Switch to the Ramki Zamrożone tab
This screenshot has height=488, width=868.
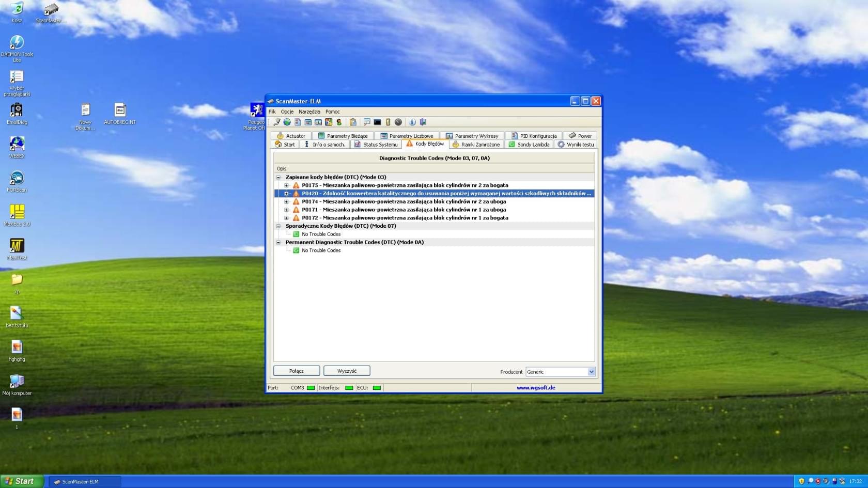[x=476, y=145]
